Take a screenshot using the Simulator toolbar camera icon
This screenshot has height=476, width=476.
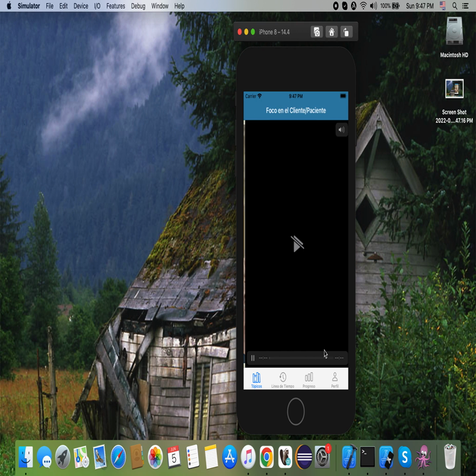pyautogui.click(x=317, y=32)
